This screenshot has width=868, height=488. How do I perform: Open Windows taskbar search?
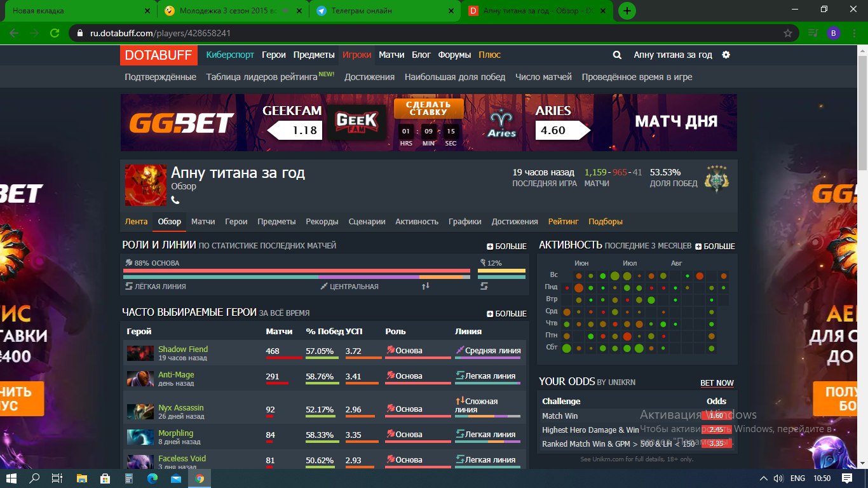click(x=35, y=478)
